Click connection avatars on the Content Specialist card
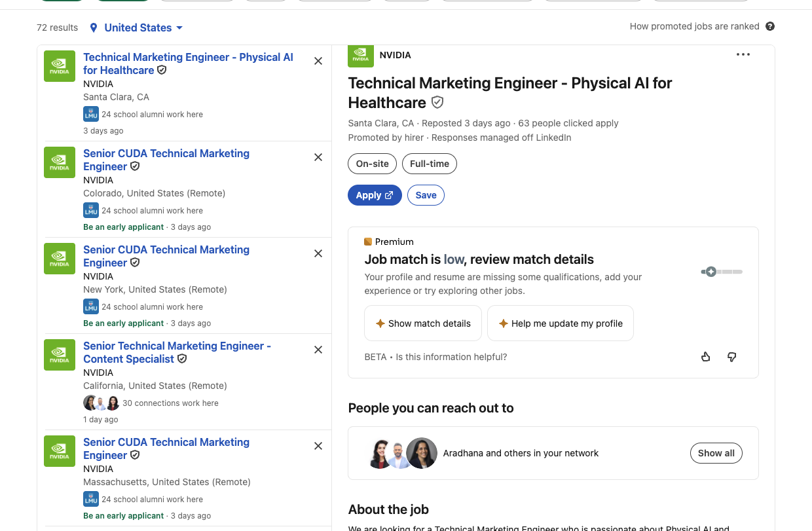Image resolution: width=812 pixels, height=531 pixels. point(101,403)
